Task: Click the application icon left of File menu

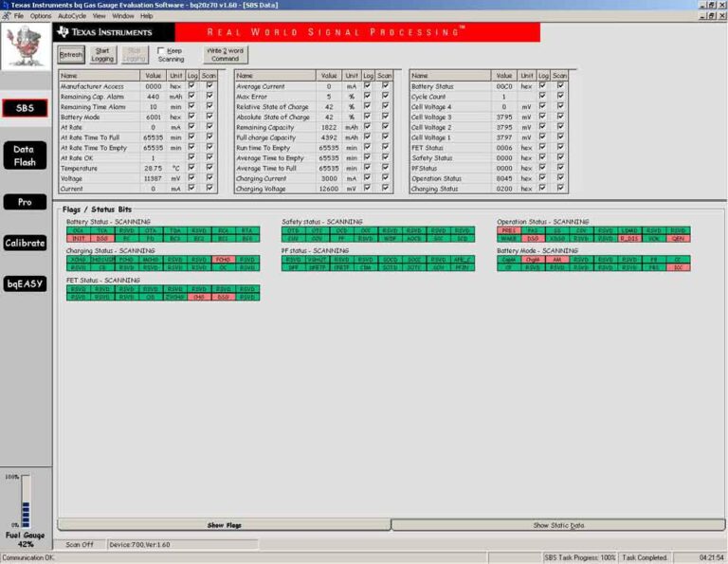Action: (x=6, y=16)
